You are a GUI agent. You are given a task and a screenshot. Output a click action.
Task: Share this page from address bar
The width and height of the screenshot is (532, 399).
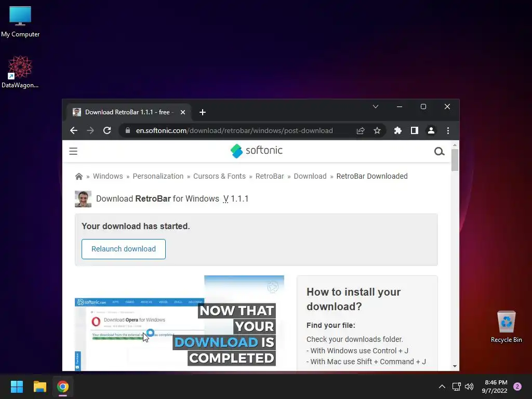(361, 130)
